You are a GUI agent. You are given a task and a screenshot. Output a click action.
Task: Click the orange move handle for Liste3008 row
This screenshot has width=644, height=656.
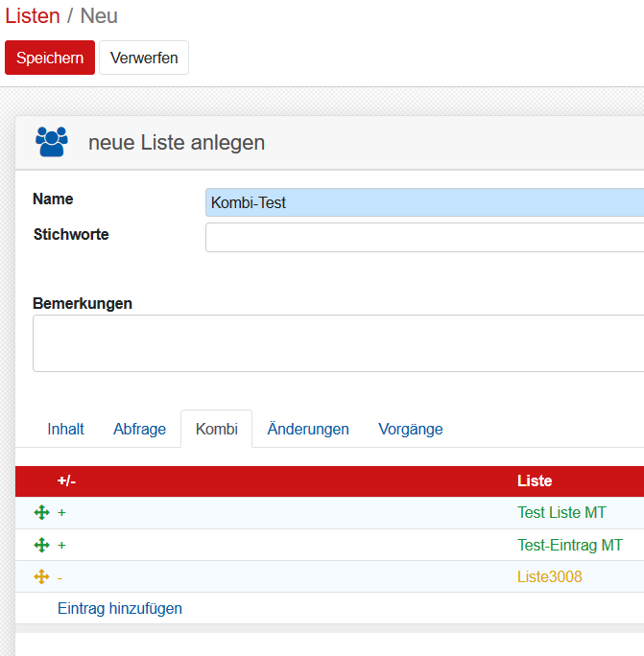pos(41,576)
